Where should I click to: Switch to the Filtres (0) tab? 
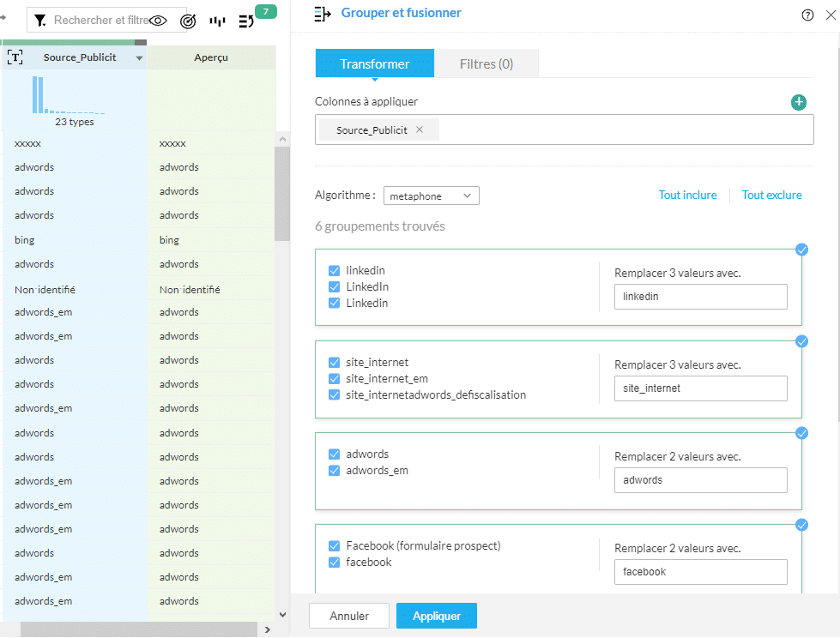click(486, 64)
